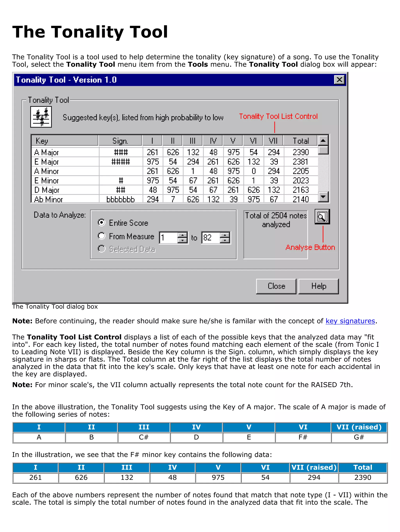
Task: Select the Selected Data radio button
Action: click(x=102, y=249)
